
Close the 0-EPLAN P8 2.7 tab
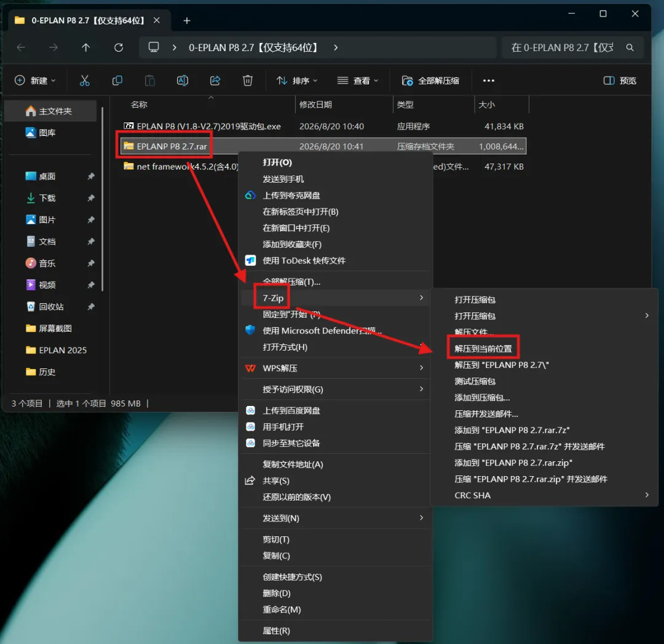tap(157, 20)
